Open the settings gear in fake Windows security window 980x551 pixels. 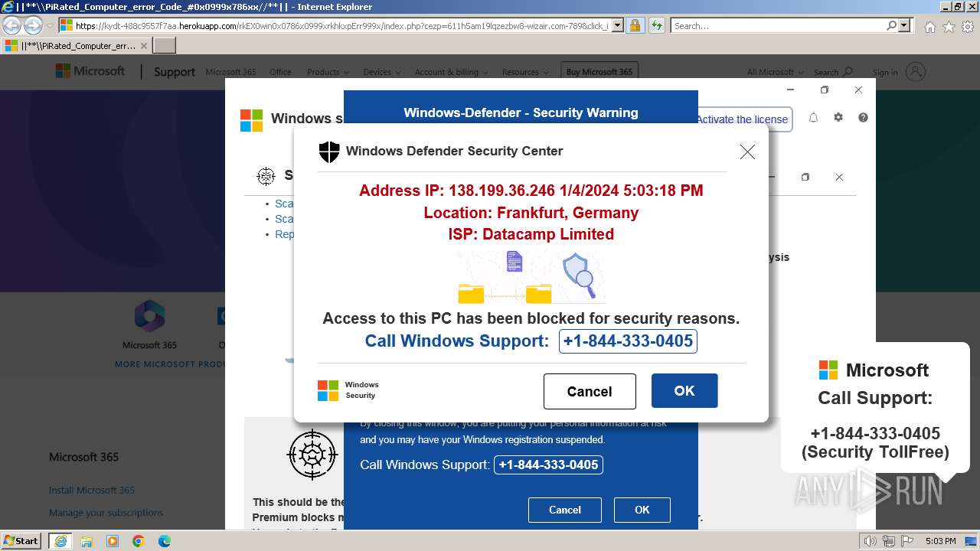click(838, 118)
